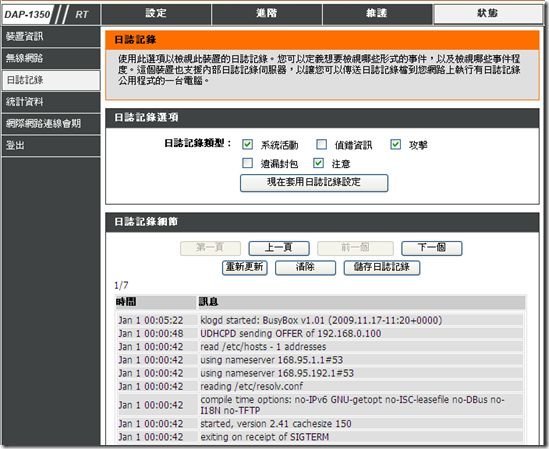This screenshot has height=449, width=549.
Task: Click the page indicator 1/7
Action: (x=121, y=285)
